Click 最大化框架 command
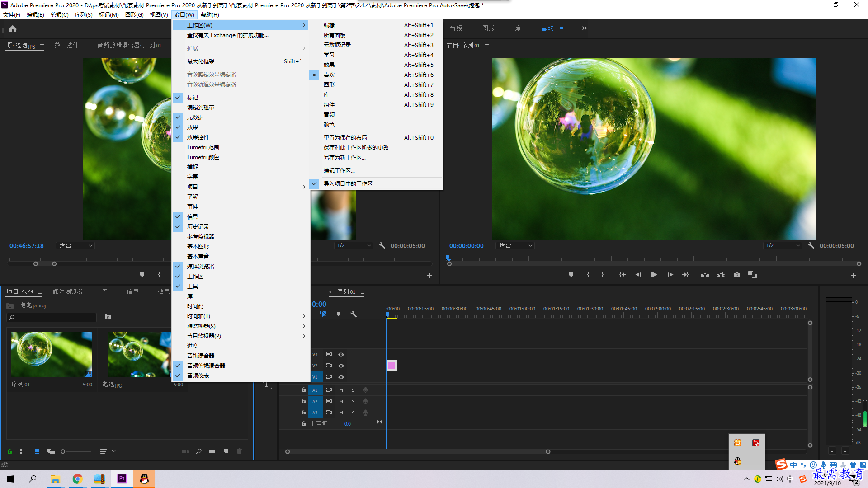 [x=241, y=61]
